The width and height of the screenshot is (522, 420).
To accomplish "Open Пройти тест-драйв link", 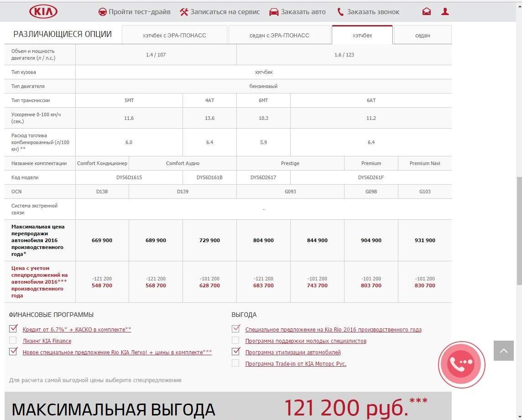I will click(140, 12).
